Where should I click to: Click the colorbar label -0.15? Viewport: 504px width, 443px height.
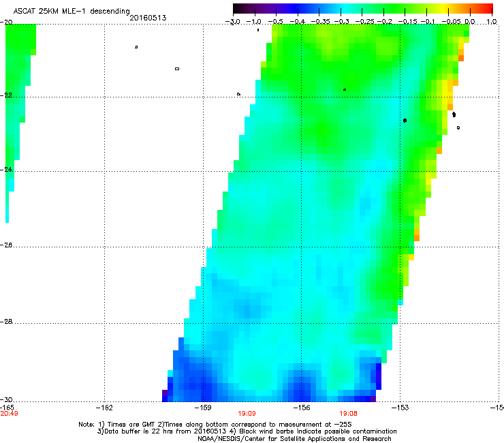[x=407, y=22]
